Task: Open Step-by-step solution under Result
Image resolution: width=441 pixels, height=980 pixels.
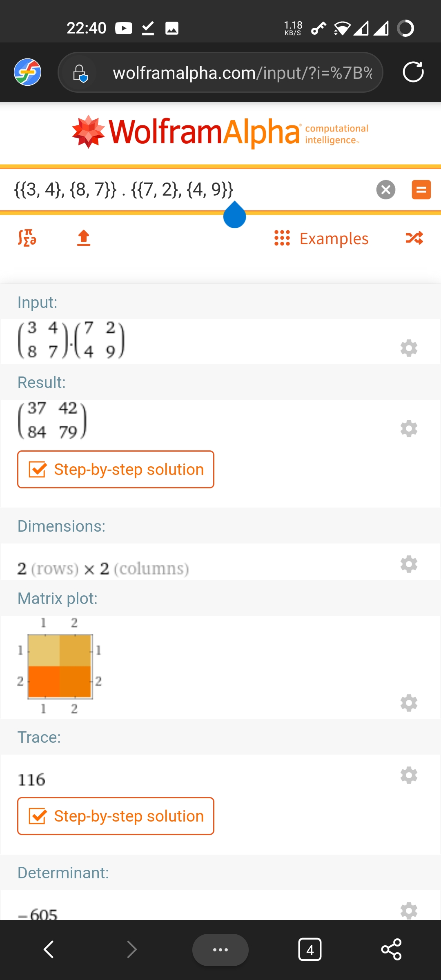Action: pyautogui.click(x=116, y=470)
